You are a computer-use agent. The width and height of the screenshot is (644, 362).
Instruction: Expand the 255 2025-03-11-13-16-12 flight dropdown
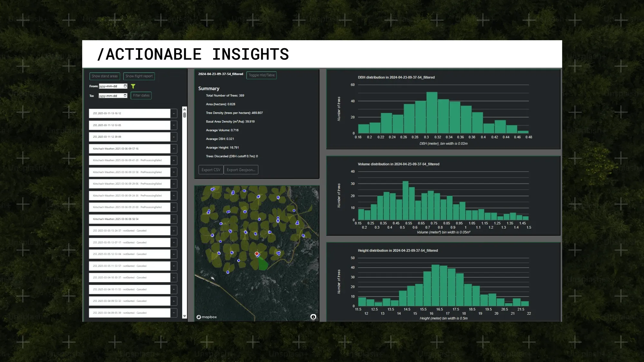pos(174,113)
